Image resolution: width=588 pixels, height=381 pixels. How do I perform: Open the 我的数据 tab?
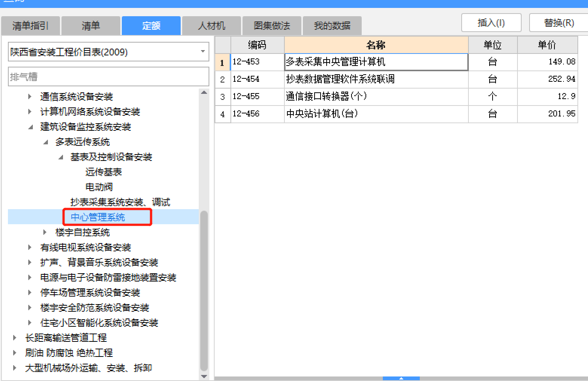(332, 26)
